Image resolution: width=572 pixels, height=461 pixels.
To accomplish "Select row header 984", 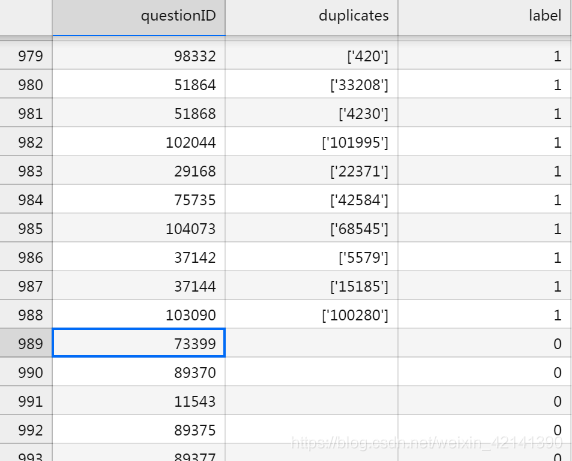I will (x=26, y=199).
